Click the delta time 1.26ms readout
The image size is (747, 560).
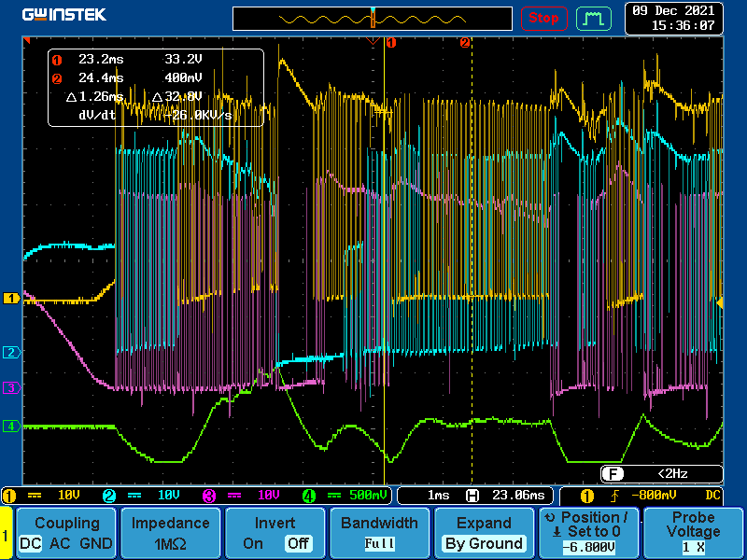(95, 97)
